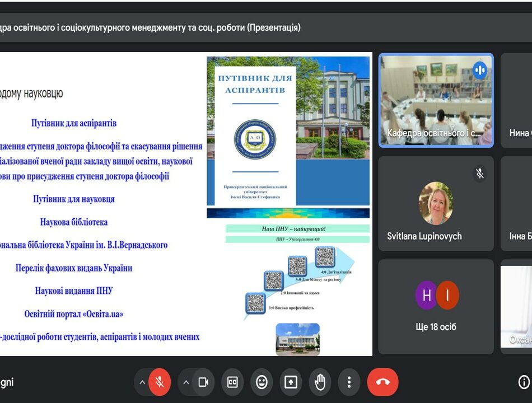This screenshot has width=532, height=403.
Task: Open the emoji reactions icon
Action: click(262, 382)
